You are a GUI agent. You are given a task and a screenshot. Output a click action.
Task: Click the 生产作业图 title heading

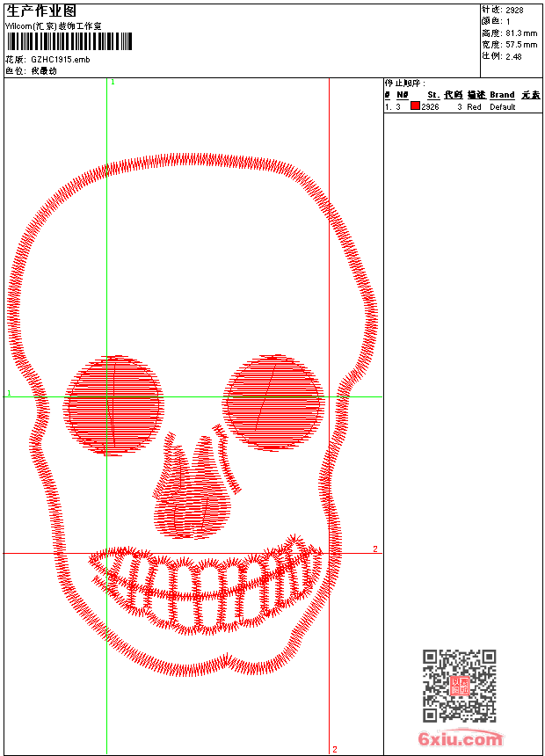coord(35,11)
